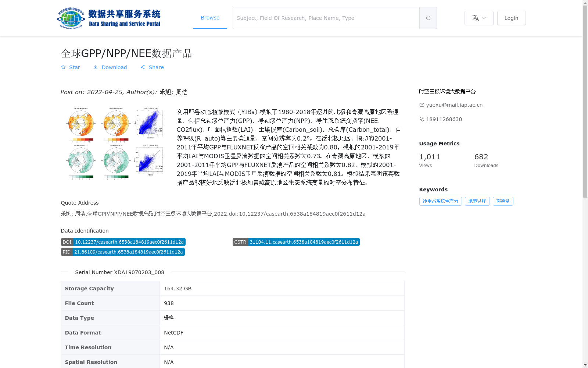The height and width of the screenshot is (368, 588).
Task: Click the post date and authors line
Action: click(124, 92)
